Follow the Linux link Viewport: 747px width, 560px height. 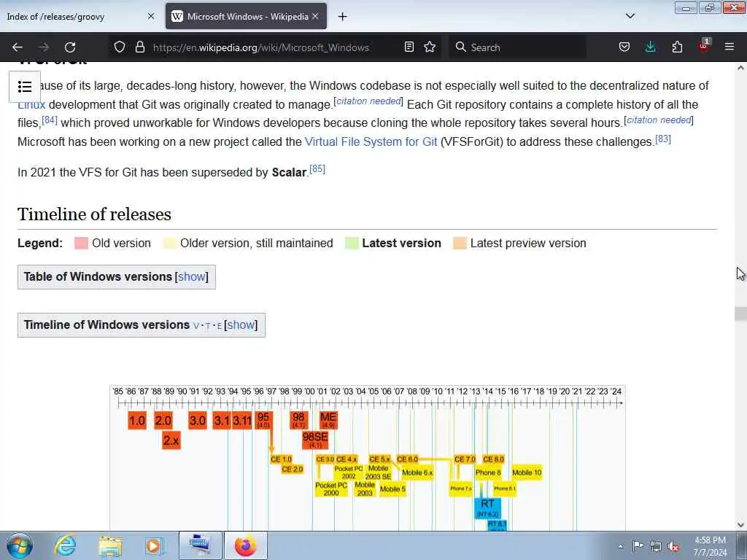click(31, 104)
